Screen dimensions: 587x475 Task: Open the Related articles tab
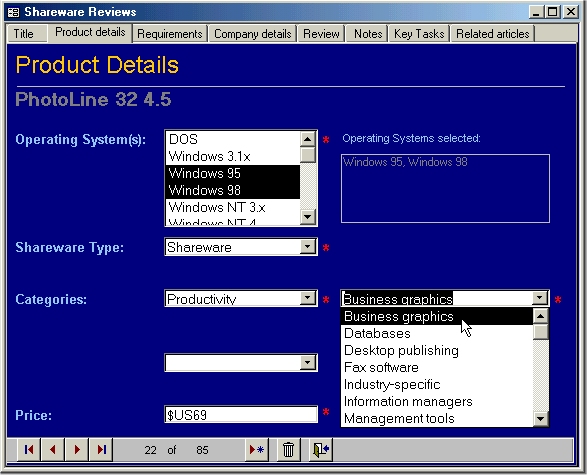(x=493, y=34)
